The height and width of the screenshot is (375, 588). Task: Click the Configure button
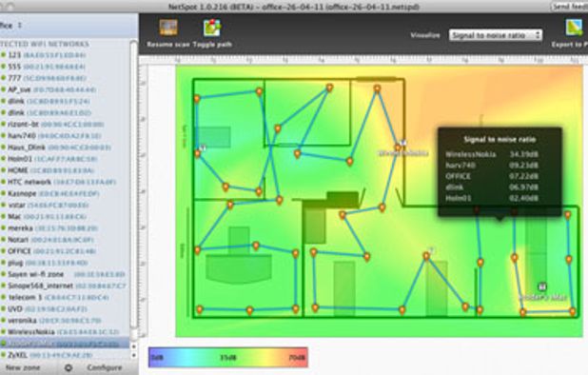tap(105, 368)
